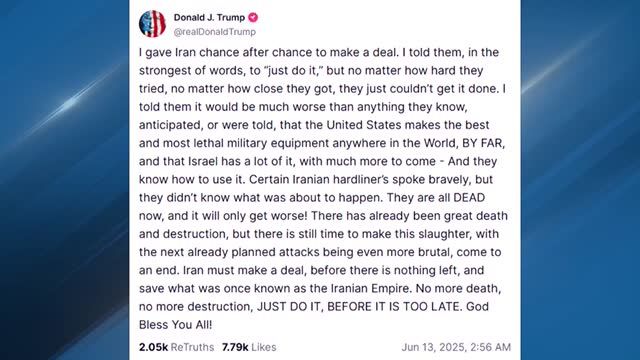View the 7.79k Likes count
The image size is (640, 360).
click(x=235, y=347)
